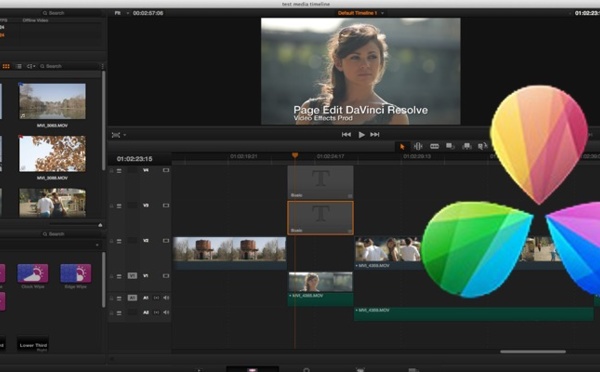Click the V1 source destination control

[x=132, y=276]
